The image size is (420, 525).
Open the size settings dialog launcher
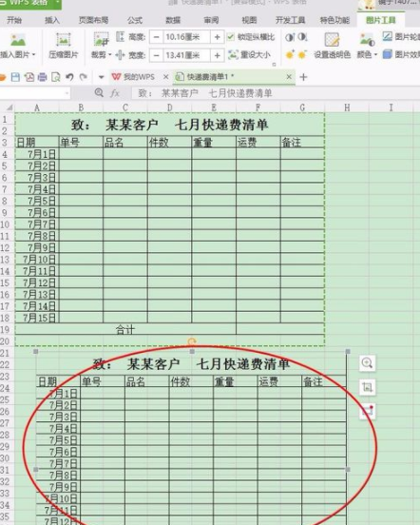click(x=274, y=65)
